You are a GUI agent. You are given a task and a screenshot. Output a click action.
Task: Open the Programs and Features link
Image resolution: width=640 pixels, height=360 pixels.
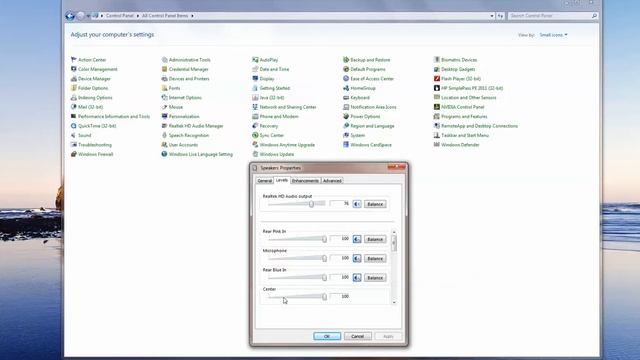coord(464,116)
